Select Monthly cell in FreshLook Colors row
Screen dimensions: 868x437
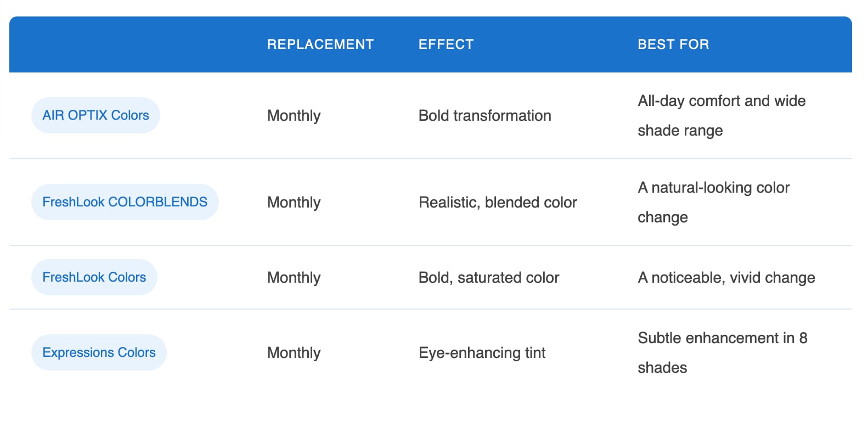click(x=294, y=278)
